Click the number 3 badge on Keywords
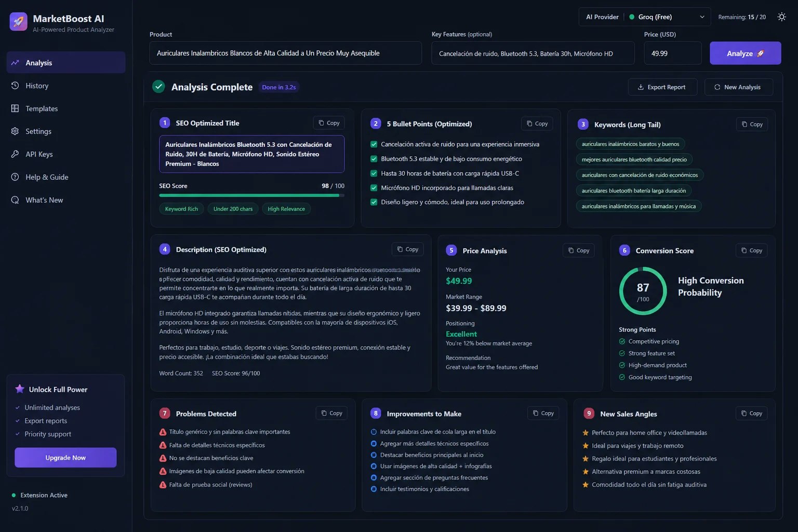The image size is (798, 532). (583, 125)
